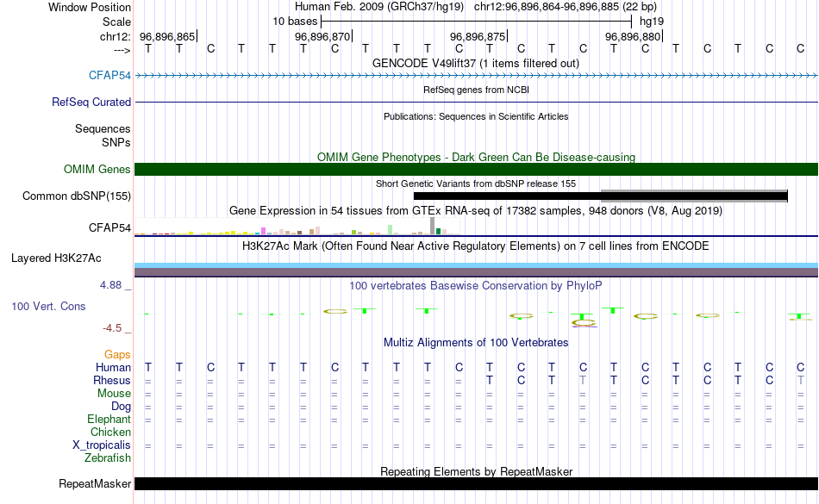819x504 pixels.
Task: Click the SNPs track label
Action: click(x=116, y=142)
